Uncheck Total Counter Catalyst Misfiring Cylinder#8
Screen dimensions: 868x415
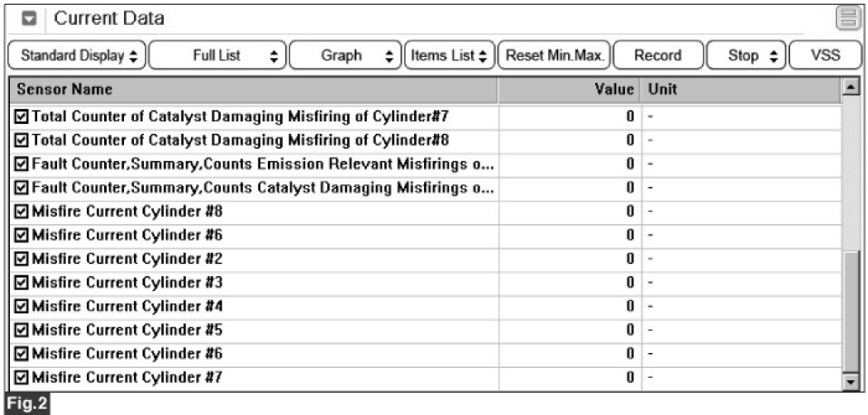pos(22,140)
